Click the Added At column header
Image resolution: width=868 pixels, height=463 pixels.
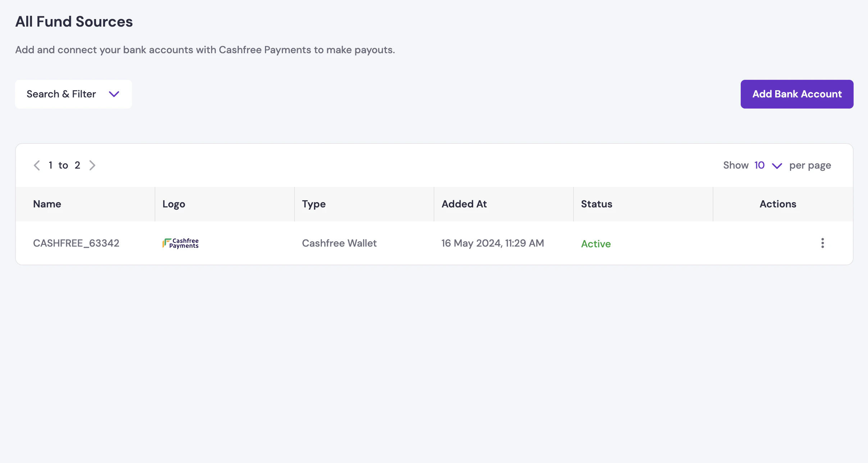point(464,204)
